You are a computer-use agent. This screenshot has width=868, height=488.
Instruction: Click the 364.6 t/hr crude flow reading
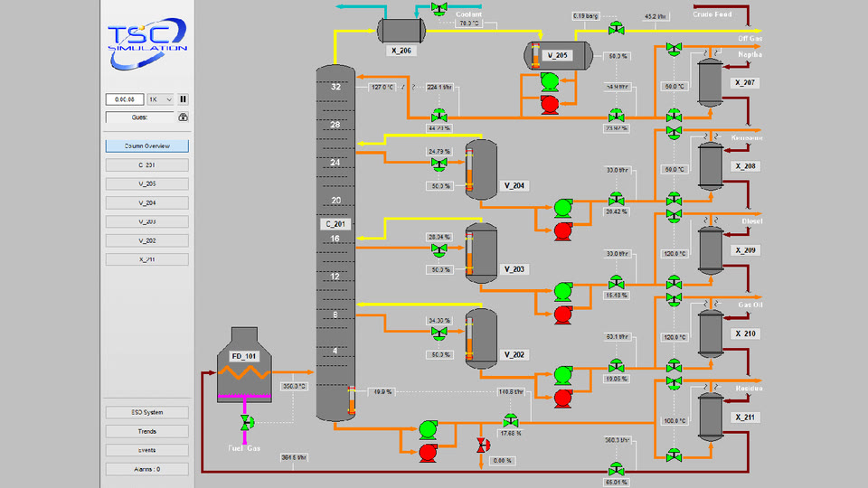tap(294, 457)
